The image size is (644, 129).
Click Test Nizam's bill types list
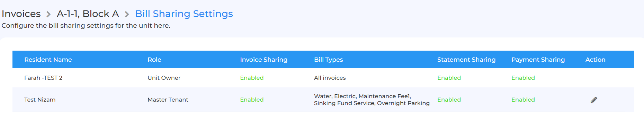pos(372,100)
